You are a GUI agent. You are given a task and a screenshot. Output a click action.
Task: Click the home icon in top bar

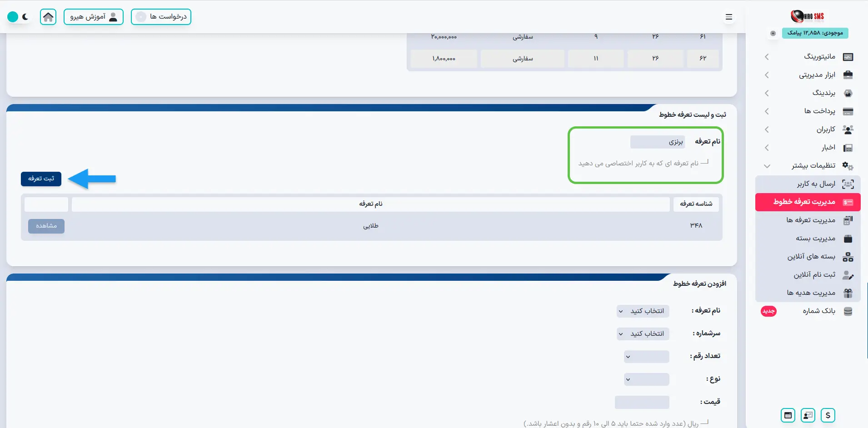(48, 17)
